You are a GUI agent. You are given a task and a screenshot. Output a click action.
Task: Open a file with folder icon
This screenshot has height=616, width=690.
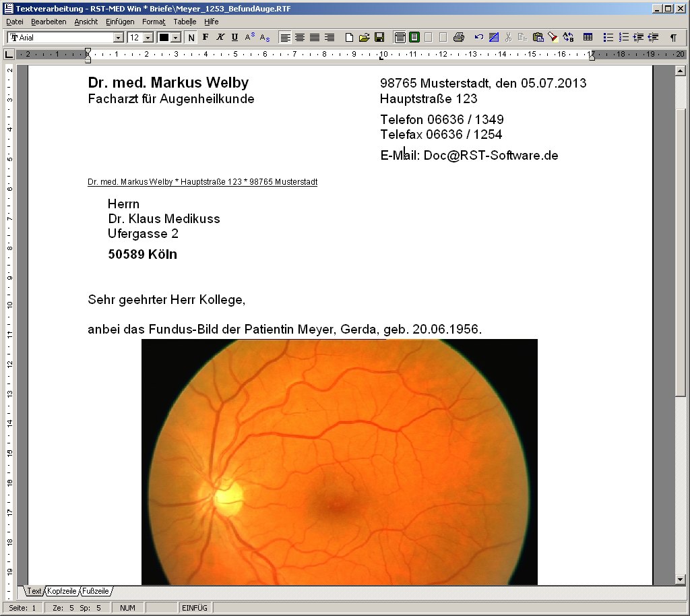pos(364,37)
